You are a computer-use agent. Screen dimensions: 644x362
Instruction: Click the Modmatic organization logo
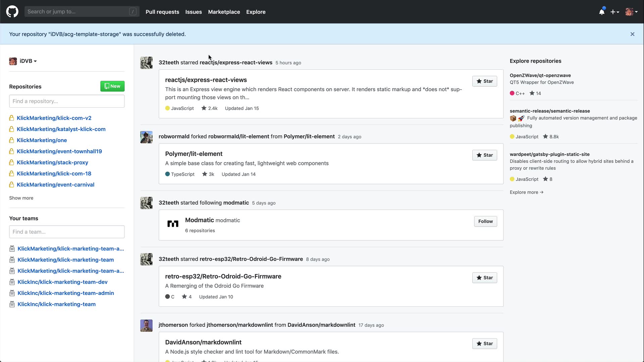pyautogui.click(x=173, y=224)
